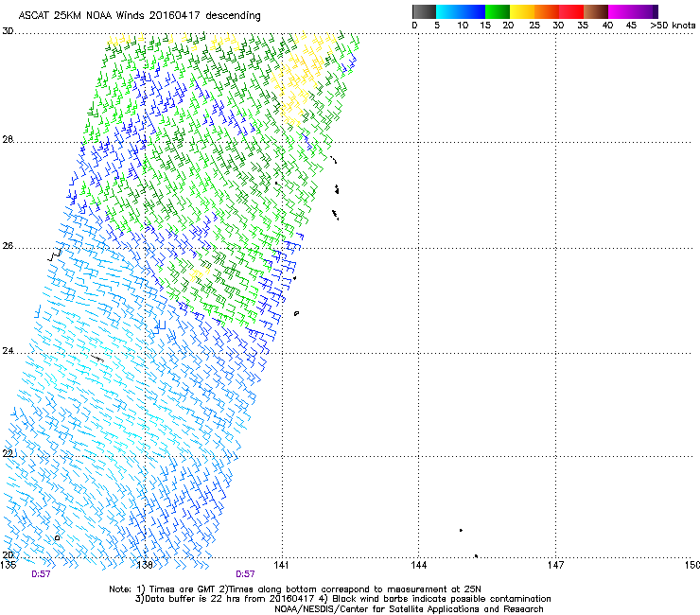The image size is (700, 615).
Task: Click the '10' value in the knots legend
Action: (463, 26)
